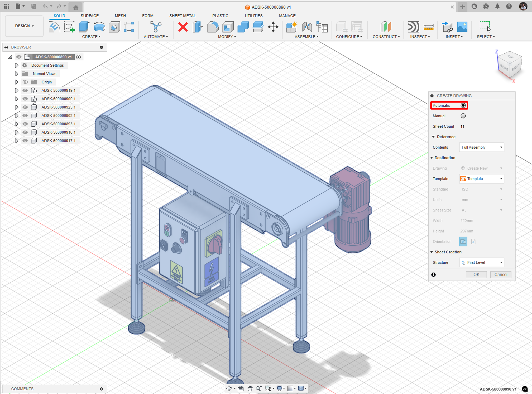
Task: Click the Offset Plane construct icon
Action: click(386, 27)
